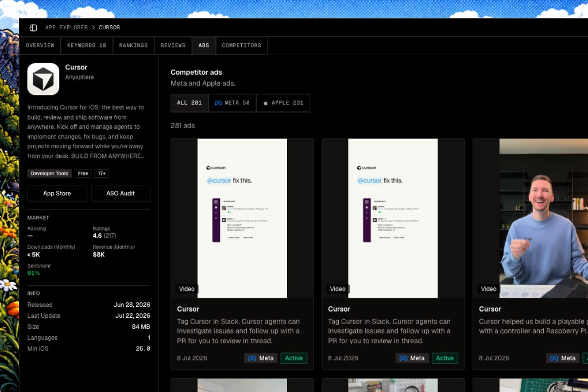Click the < 5K downloads value
The image size is (588, 392).
pyautogui.click(x=33, y=255)
